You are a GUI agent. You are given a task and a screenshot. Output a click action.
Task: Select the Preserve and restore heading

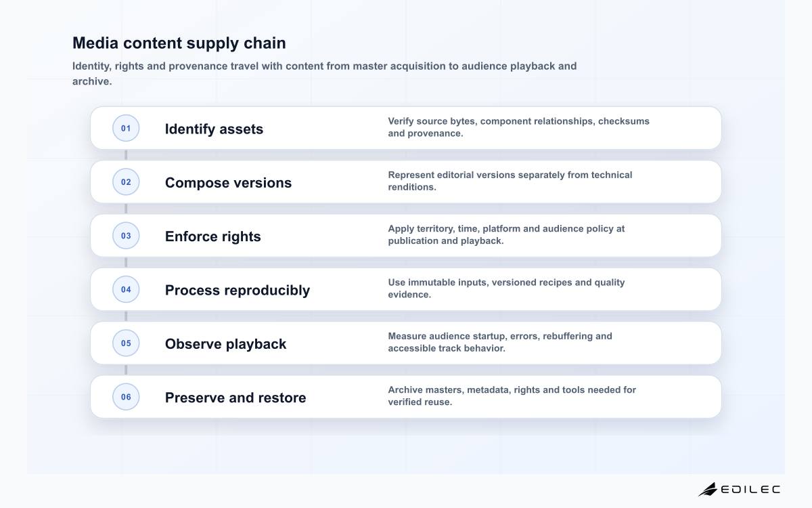235,398
